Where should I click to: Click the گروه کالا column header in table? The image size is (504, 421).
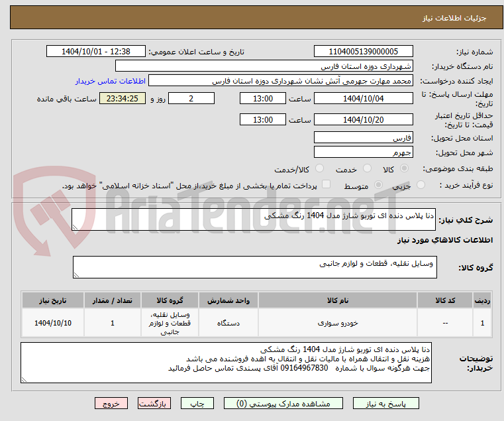[170, 300]
